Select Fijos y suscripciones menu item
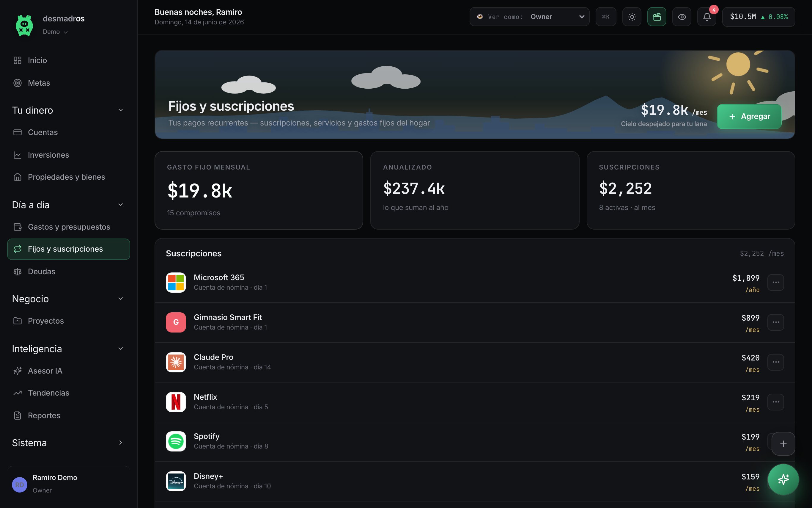The height and width of the screenshot is (508, 812). tap(68, 249)
